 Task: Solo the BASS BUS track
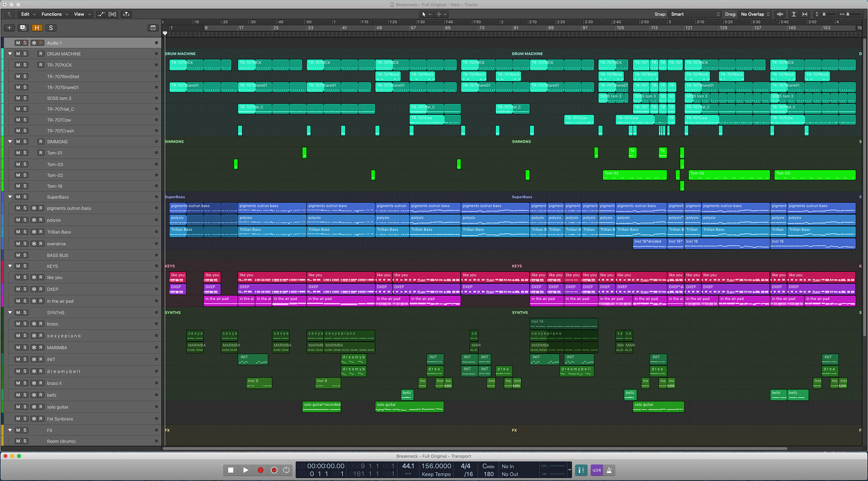25,255
